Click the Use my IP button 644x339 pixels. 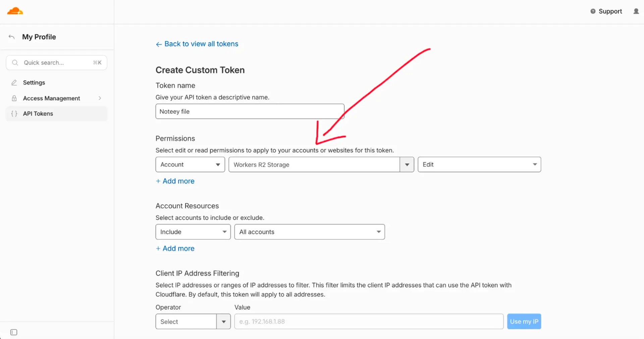point(524,322)
